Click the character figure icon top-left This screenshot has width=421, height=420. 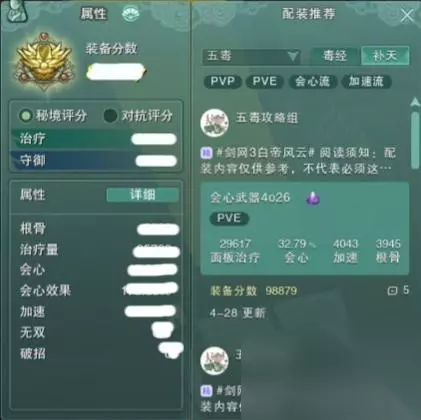(16, 12)
